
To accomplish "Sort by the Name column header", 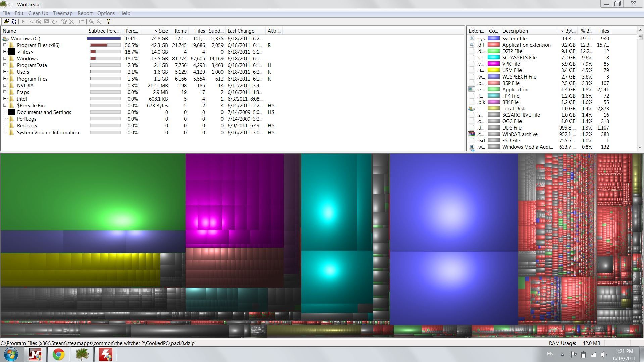I will 44,31.
